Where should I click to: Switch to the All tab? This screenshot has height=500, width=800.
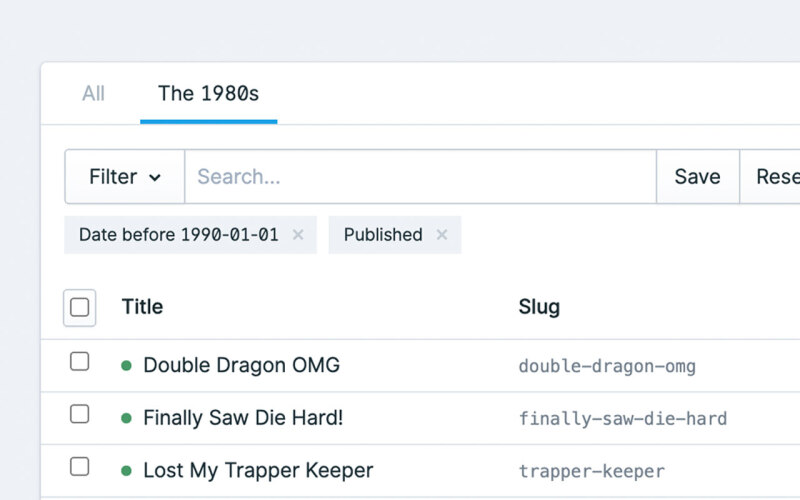(93, 94)
